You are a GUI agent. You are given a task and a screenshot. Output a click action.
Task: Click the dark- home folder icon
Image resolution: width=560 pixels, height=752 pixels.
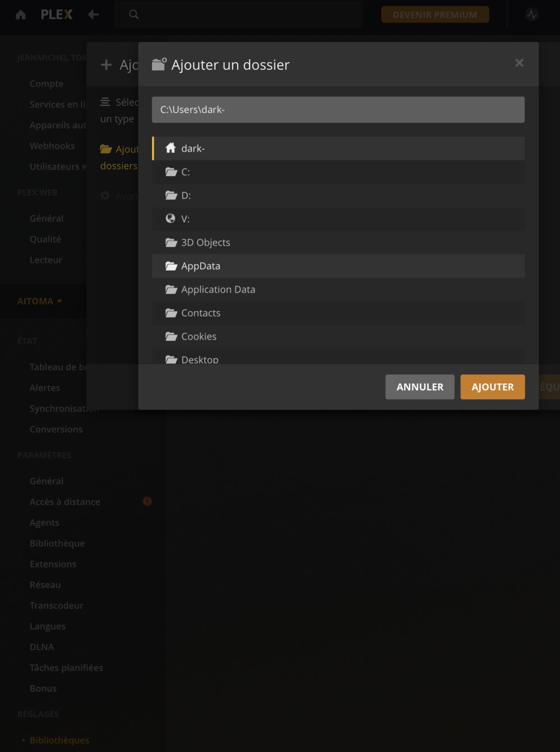[x=170, y=148]
